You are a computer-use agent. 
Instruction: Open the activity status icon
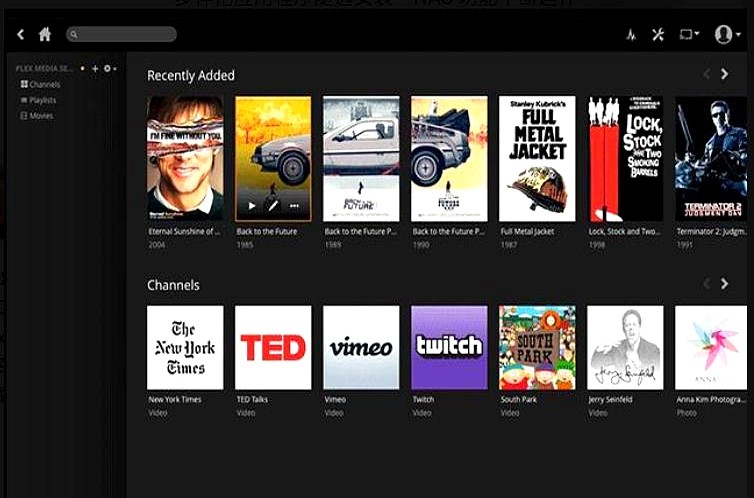[x=631, y=35]
